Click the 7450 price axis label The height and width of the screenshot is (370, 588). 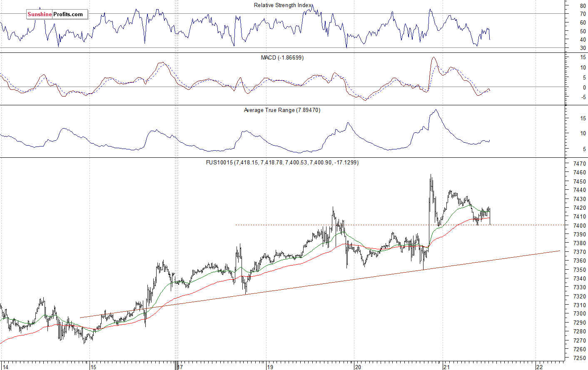click(x=580, y=181)
